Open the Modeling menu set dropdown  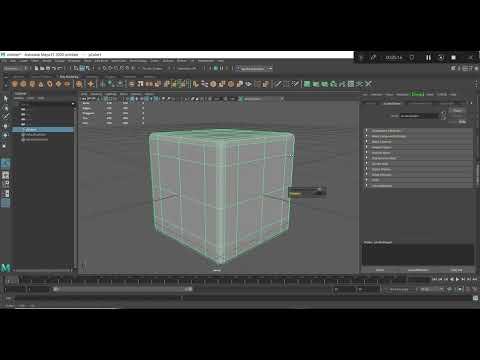pos(14,68)
